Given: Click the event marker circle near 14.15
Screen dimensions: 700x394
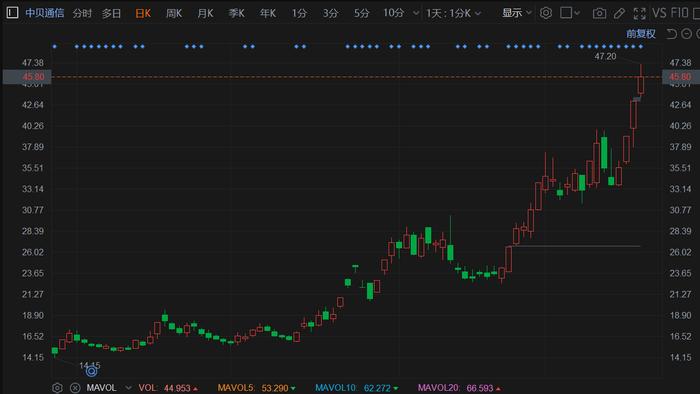Looking at the screenshot, I should pyautogui.click(x=92, y=371).
